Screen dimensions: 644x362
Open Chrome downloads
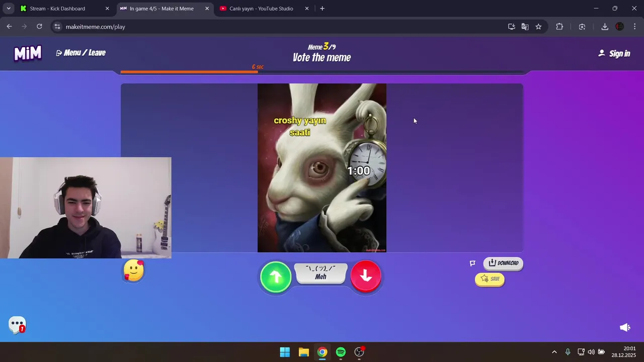(605, 27)
